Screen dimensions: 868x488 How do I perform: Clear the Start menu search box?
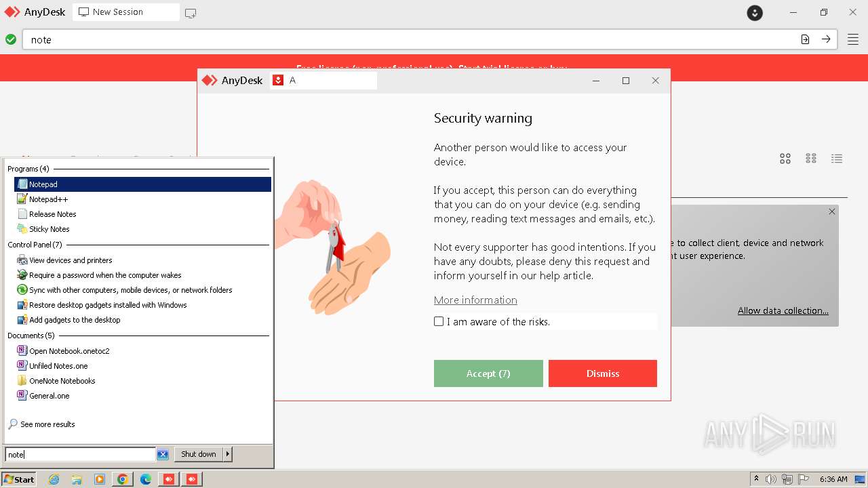click(163, 455)
